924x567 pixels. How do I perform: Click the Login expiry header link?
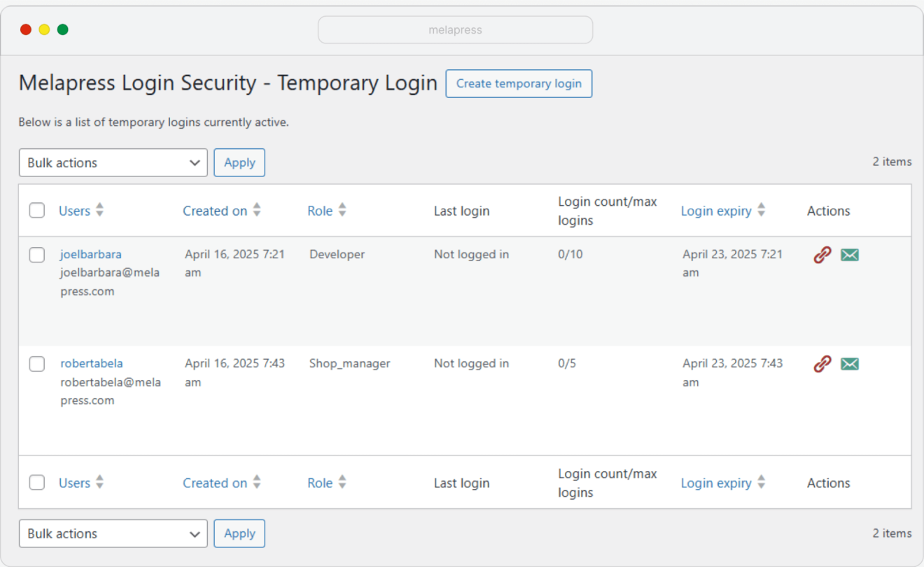point(716,211)
